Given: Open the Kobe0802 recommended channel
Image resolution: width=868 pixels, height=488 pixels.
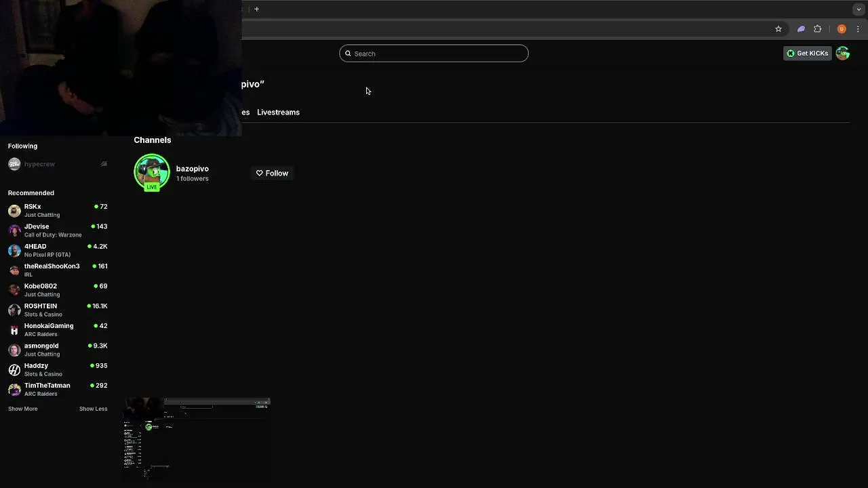Looking at the screenshot, I should point(58,290).
